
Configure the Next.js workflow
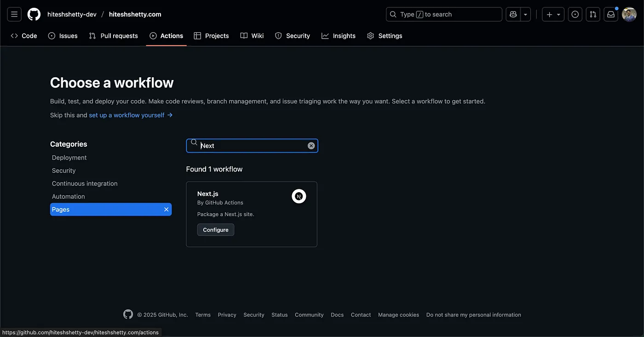(x=216, y=230)
